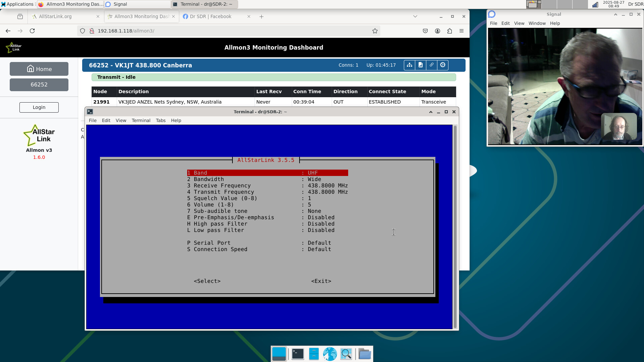Open the home folder icon in the dock

tap(365, 354)
